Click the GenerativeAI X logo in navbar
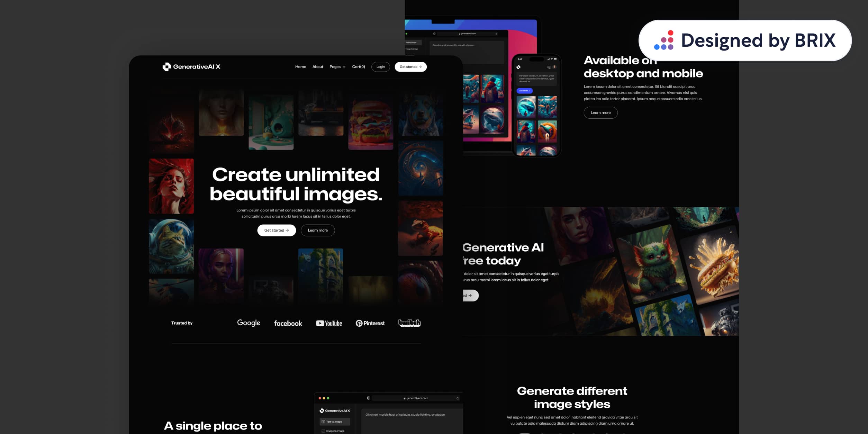 click(191, 67)
